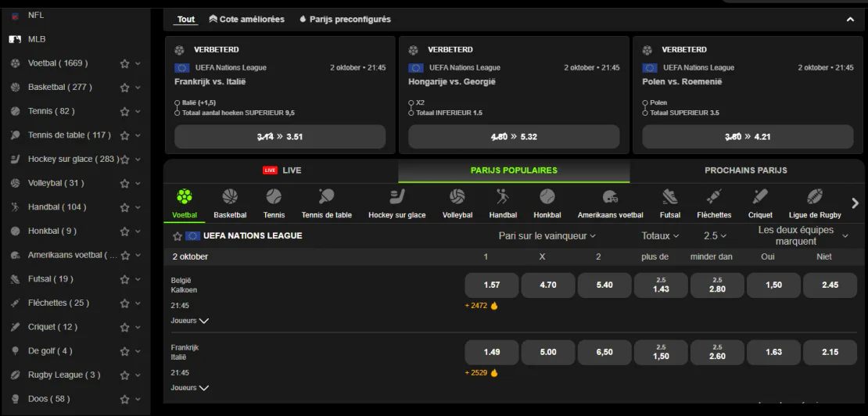Select the Fléchettes dart icon in strip

pos(714,196)
